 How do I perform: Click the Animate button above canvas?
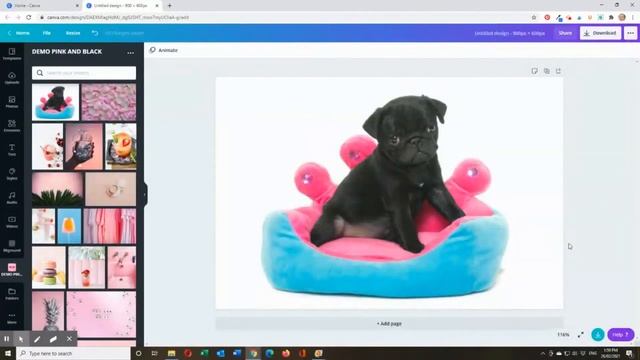(164, 50)
